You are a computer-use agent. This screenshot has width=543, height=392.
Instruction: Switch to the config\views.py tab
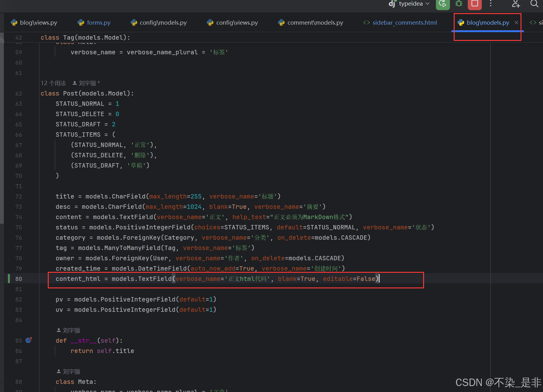tap(233, 22)
